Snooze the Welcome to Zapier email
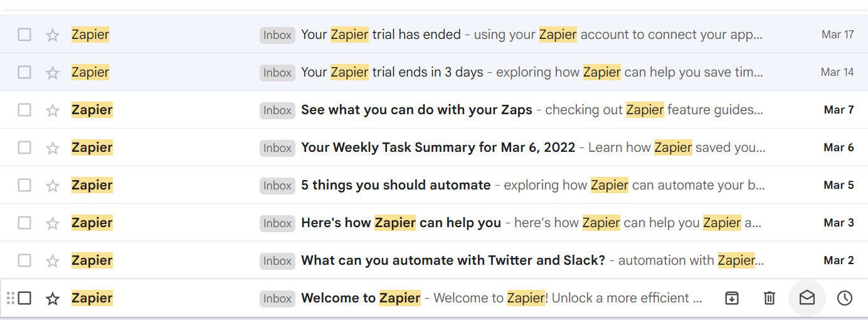868x320 pixels. click(x=845, y=298)
